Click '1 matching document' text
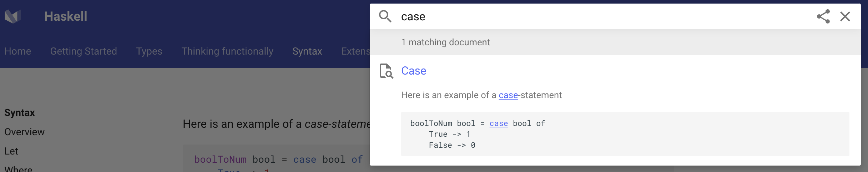 445,42
